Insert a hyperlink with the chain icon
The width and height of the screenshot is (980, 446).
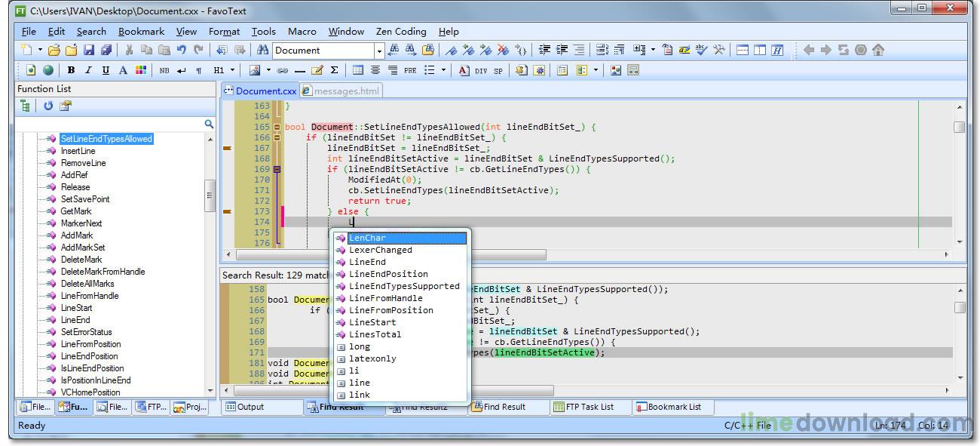click(x=283, y=70)
